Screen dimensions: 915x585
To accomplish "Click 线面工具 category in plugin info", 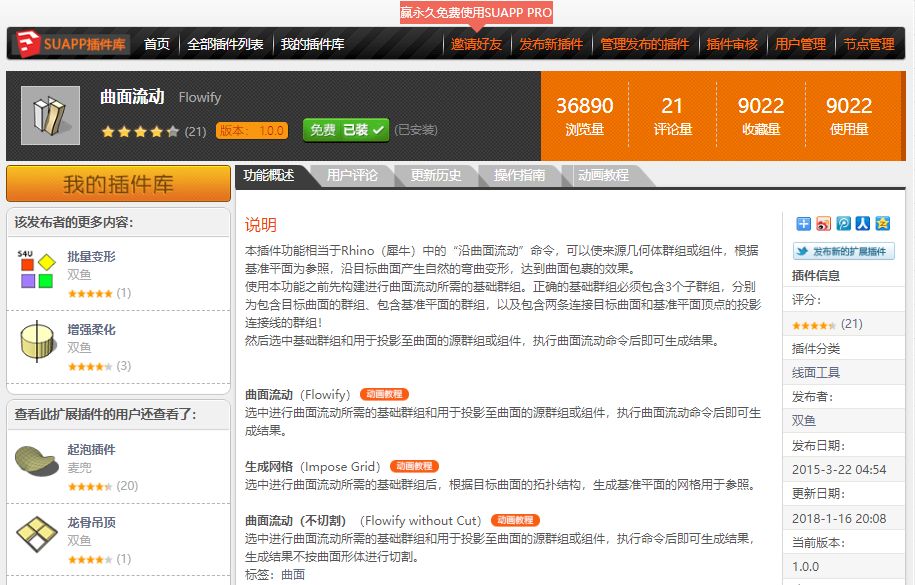I will tap(816, 372).
